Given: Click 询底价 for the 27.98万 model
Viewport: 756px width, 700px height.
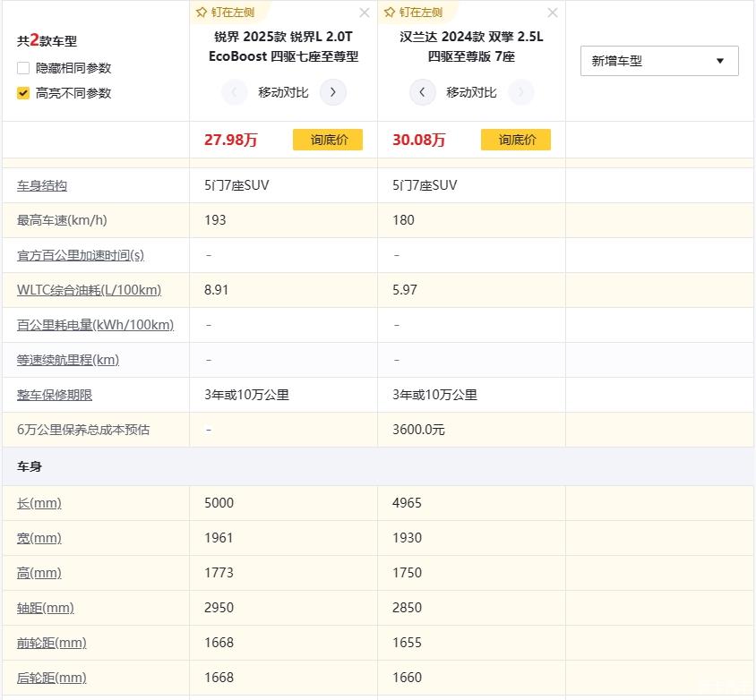Looking at the screenshot, I should click(x=328, y=140).
